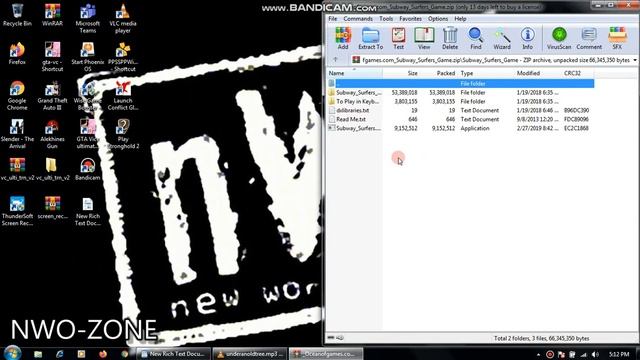Open the File menu

click(x=333, y=19)
